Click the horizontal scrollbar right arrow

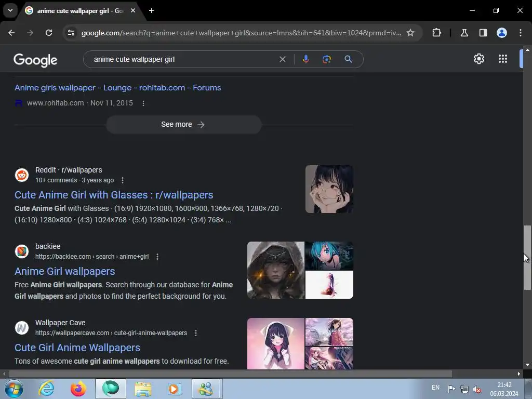point(519,374)
